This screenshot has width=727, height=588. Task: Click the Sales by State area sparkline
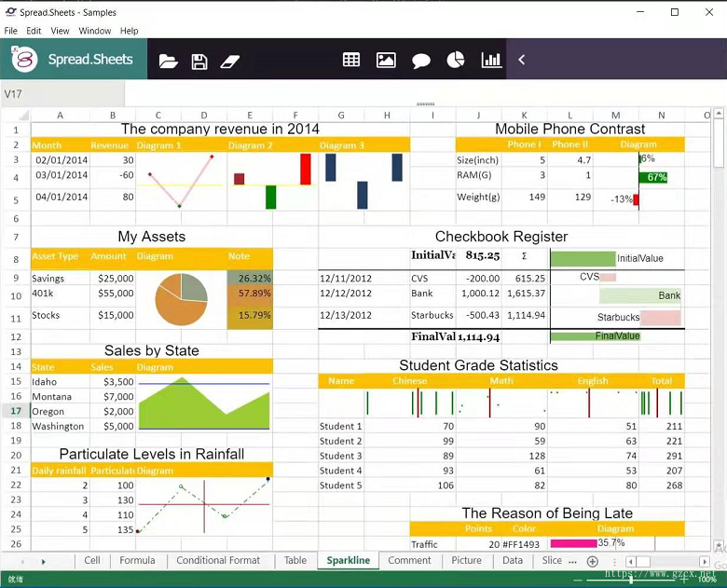[x=204, y=403]
